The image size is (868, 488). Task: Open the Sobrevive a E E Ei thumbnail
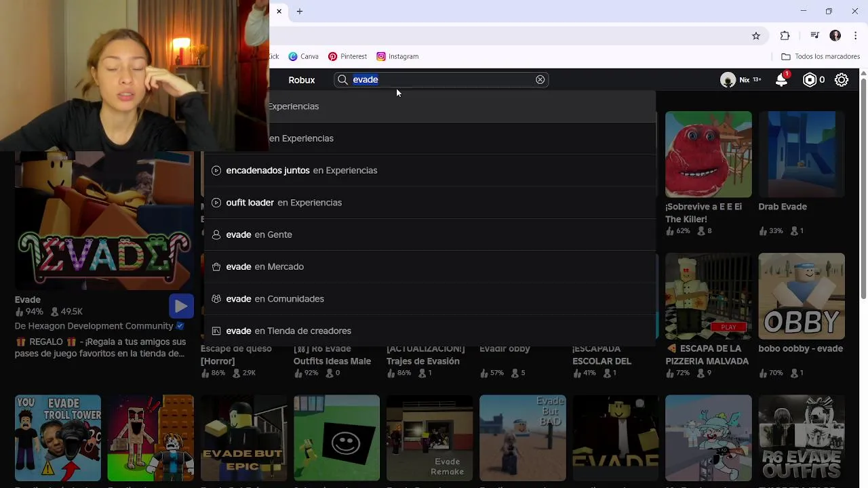[708, 154]
